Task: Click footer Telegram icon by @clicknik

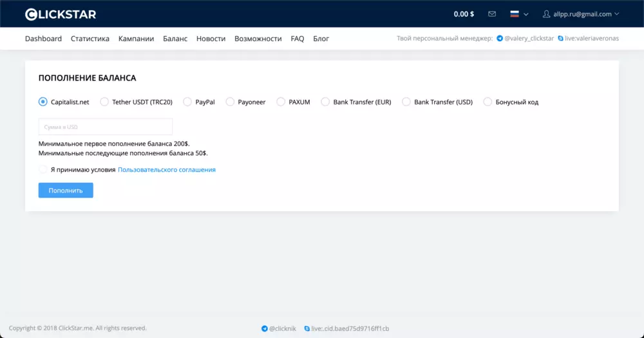Action: click(265, 328)
